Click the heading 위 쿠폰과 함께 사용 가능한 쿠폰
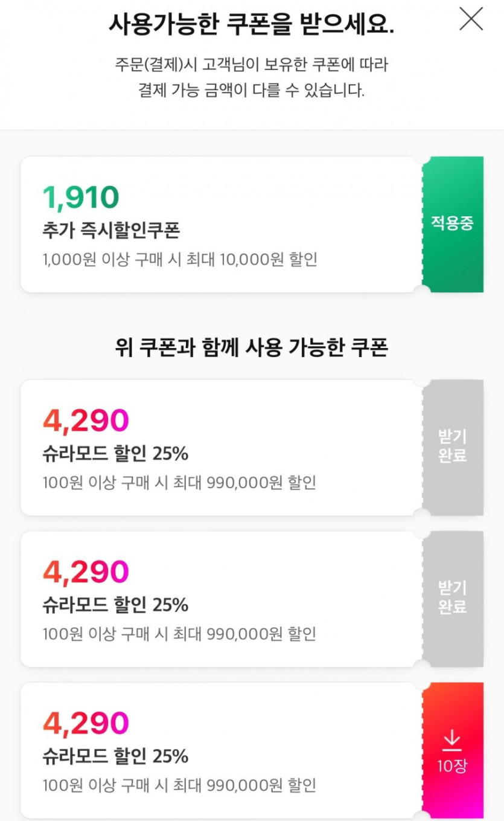Screen dimensions: 504x821 [251, 347]
